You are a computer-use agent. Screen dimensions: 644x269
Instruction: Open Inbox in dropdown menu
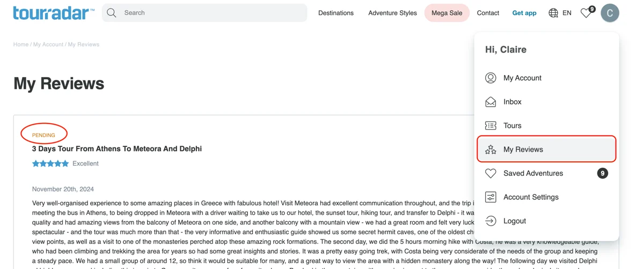click(x=546, y=102)
